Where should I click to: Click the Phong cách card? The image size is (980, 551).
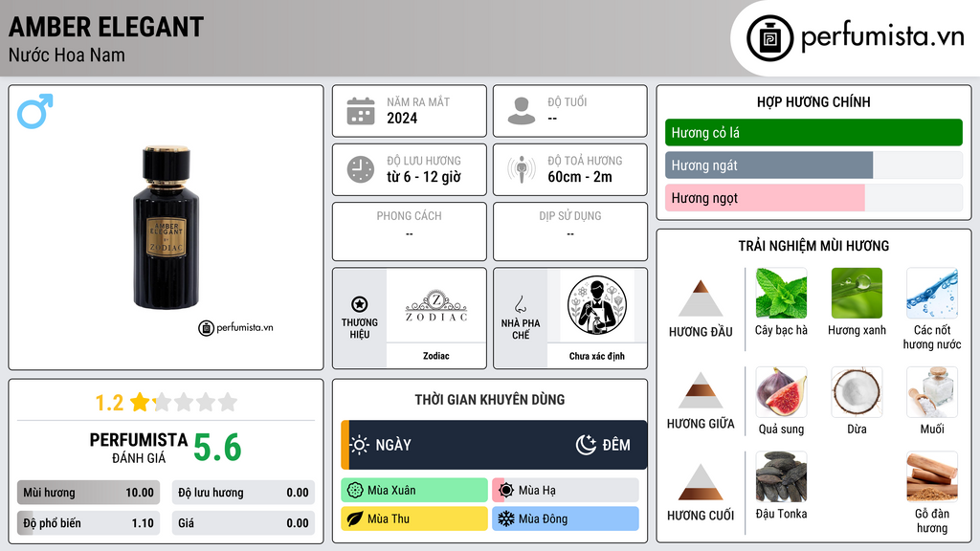410,231
